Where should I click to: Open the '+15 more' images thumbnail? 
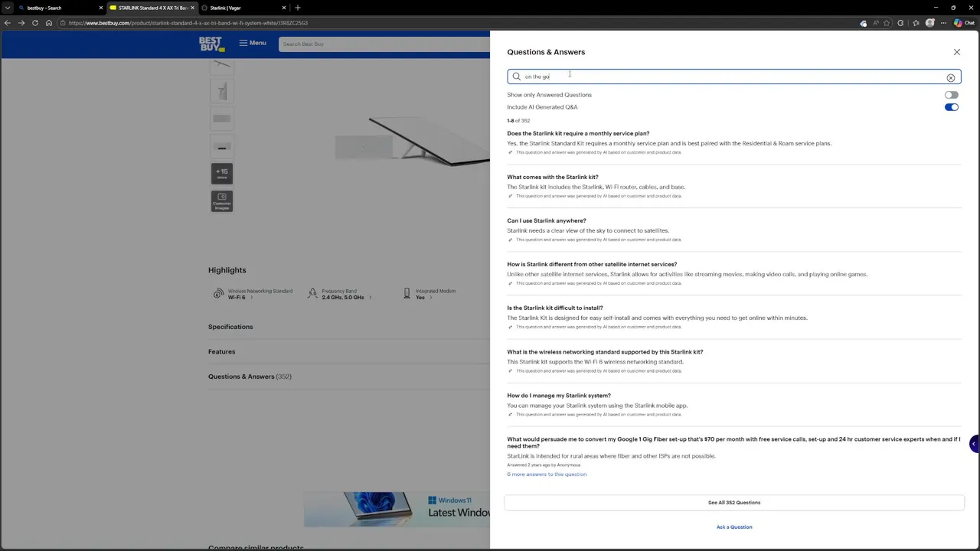click(x=222, y=174)
